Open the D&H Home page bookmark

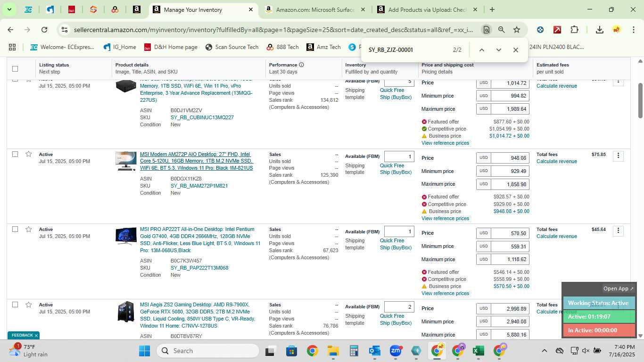click(171, 47)
